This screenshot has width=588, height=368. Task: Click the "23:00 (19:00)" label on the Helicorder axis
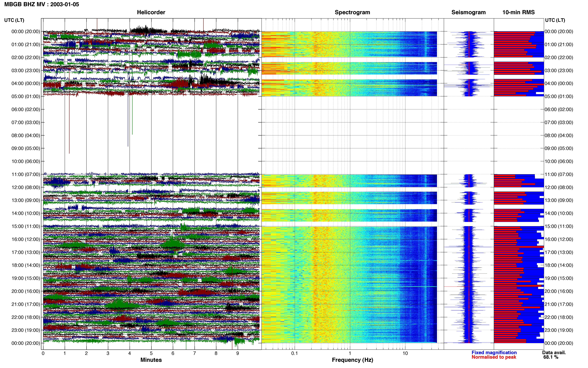coord(26,330)
